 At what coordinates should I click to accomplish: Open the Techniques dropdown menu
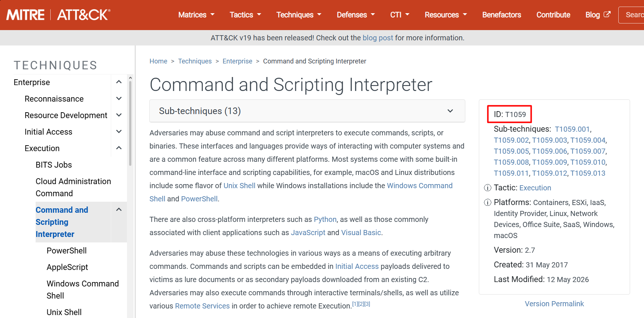pos(299,15)
